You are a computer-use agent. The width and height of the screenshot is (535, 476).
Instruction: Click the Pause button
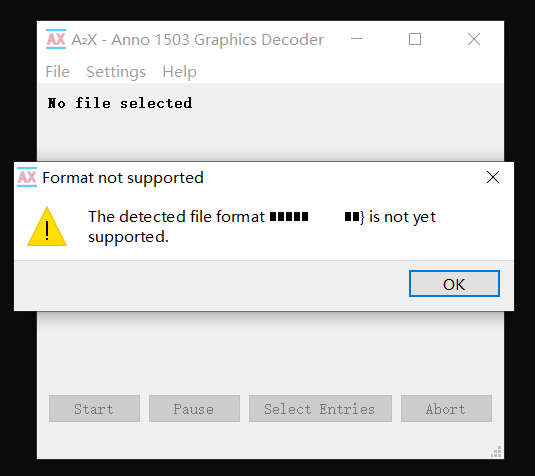[194, 408]
